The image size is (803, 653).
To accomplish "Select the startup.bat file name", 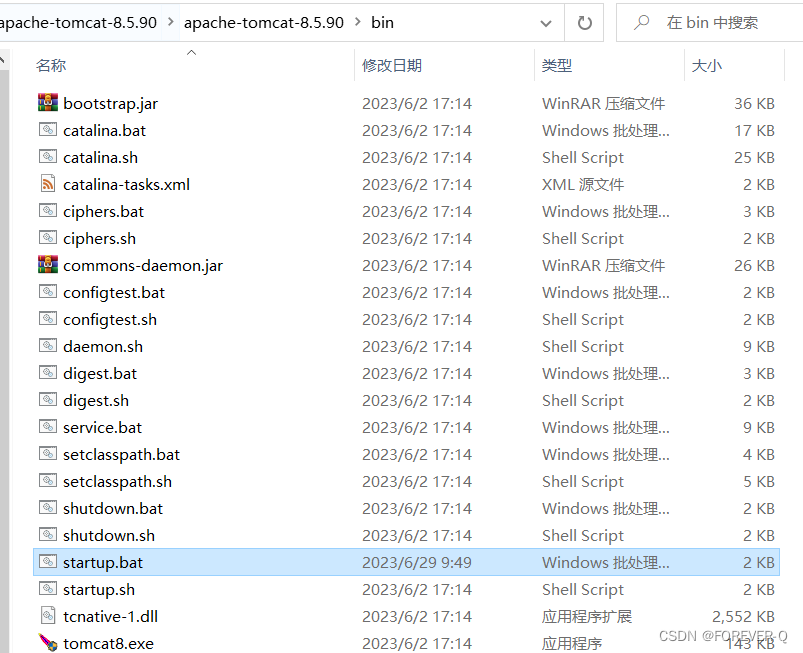I will pyautogui.click(x=103, y=562).
